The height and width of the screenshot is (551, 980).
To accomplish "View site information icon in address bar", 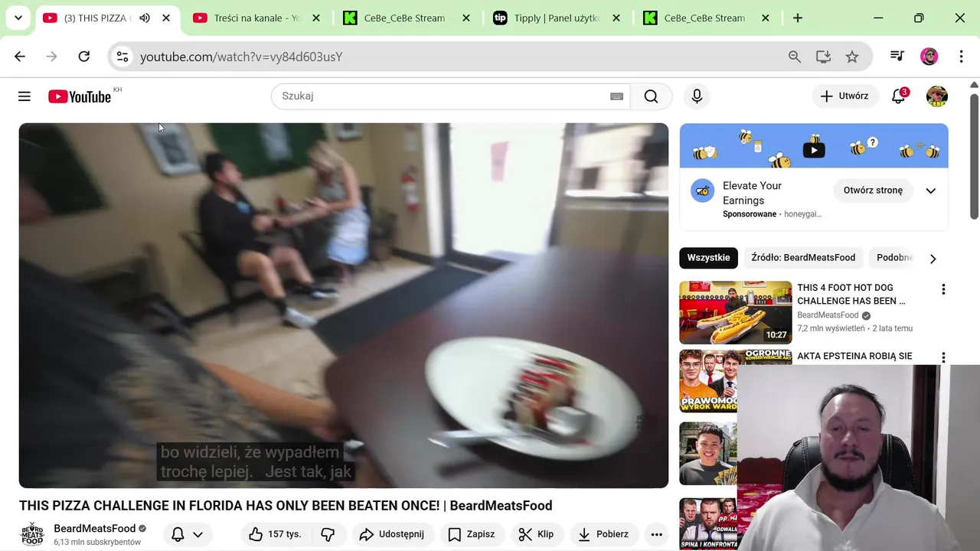I will 122,57.
